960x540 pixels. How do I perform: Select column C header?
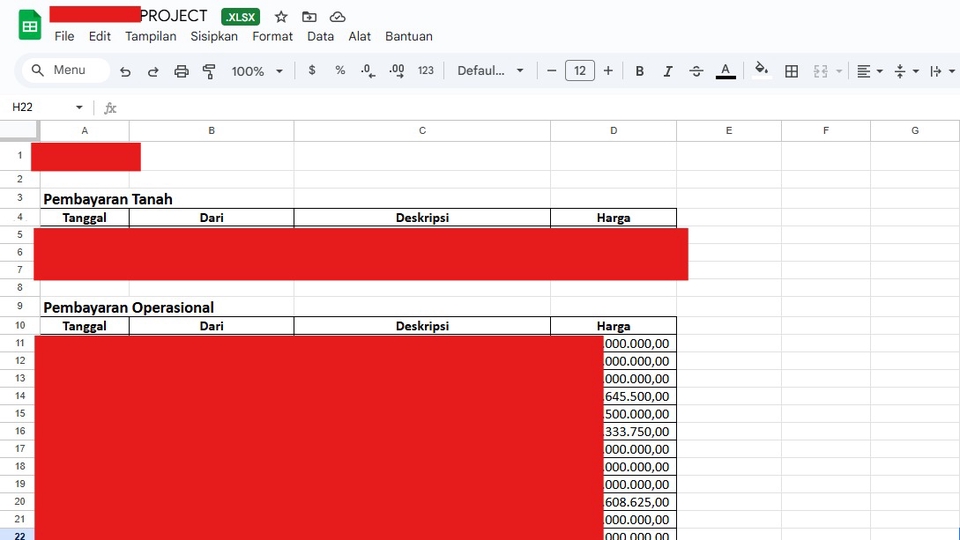pyautogui.click(x=422, y=130)
